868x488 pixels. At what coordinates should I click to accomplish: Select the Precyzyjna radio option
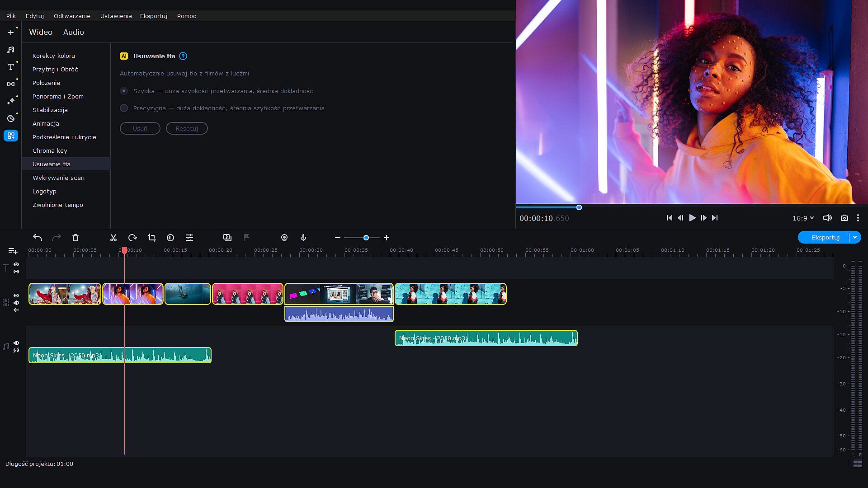[124, 108]
